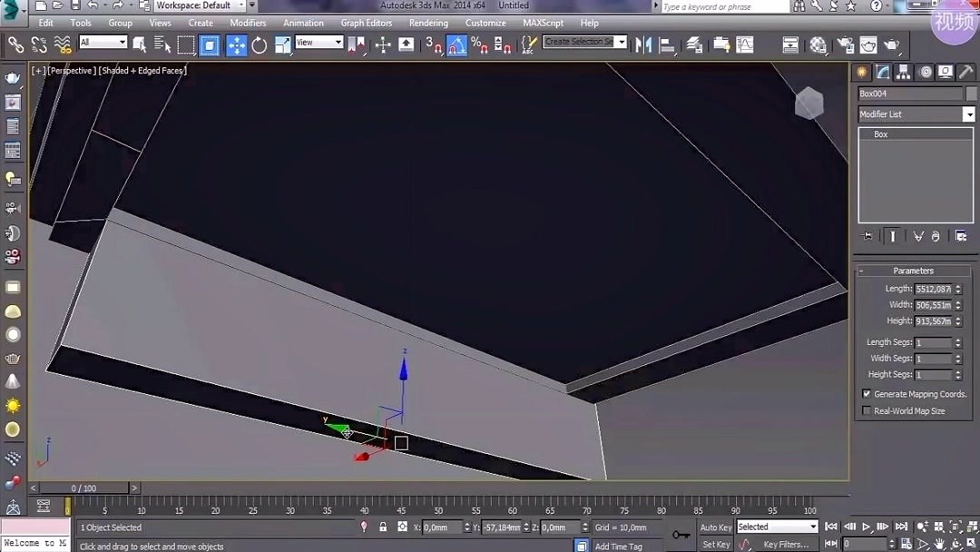
Task: Activate the Select and Move tool
Action: (x=236, y=44)
